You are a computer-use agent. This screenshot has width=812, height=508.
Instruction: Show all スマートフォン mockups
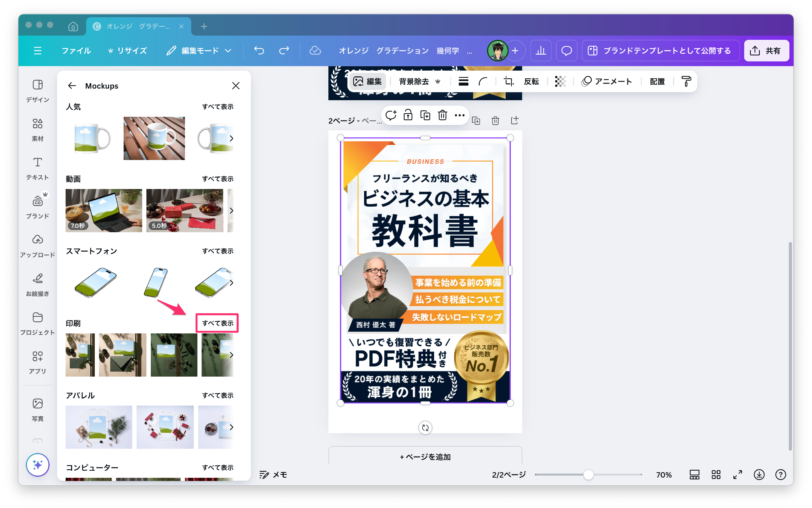coord(218,251)
